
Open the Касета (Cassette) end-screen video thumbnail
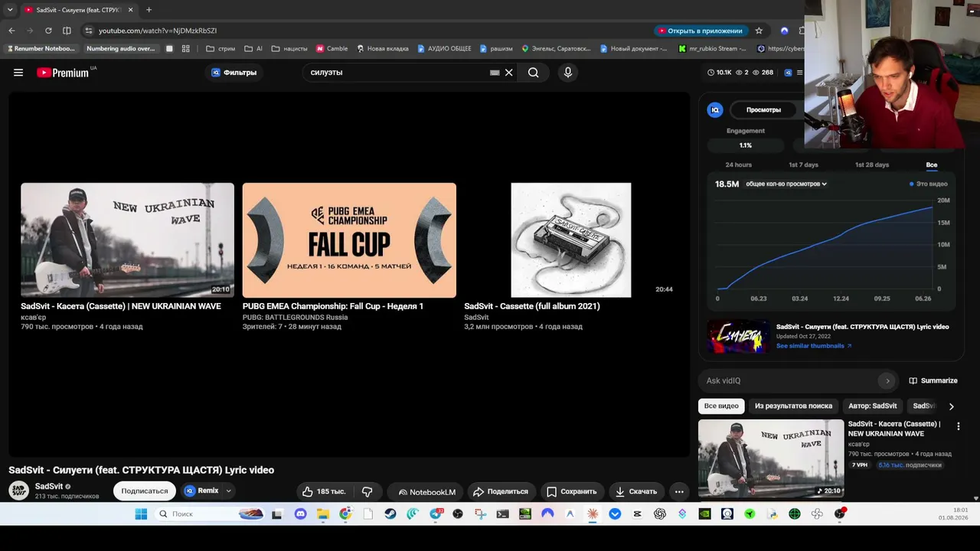pyautogui.click(x=127, y=240)
